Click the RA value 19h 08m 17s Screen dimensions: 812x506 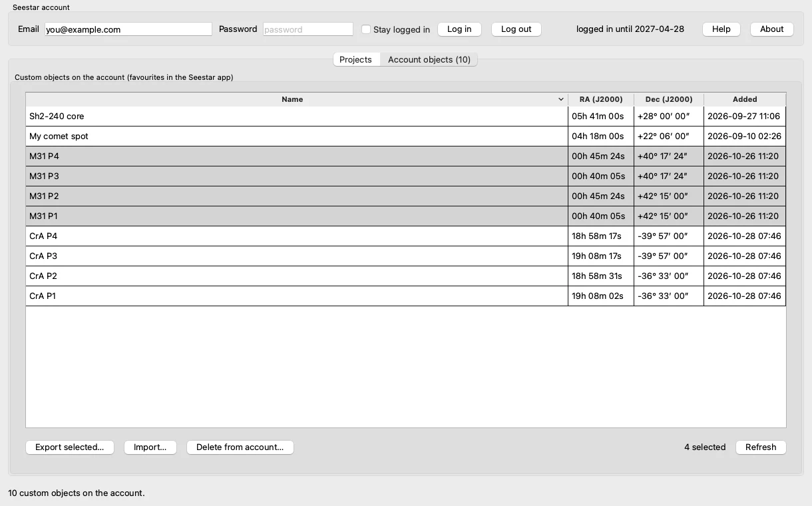[x=596, y=256]
